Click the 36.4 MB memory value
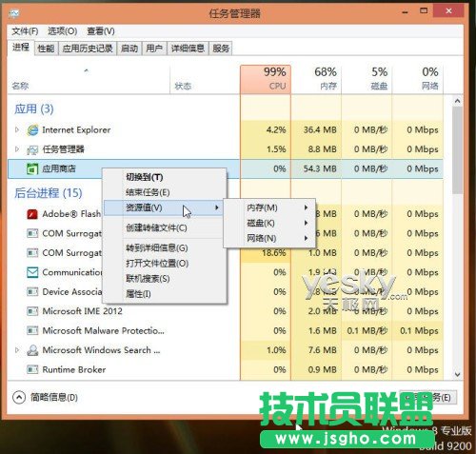This screenshot has height=454, width=476. [x=320, y=129]
